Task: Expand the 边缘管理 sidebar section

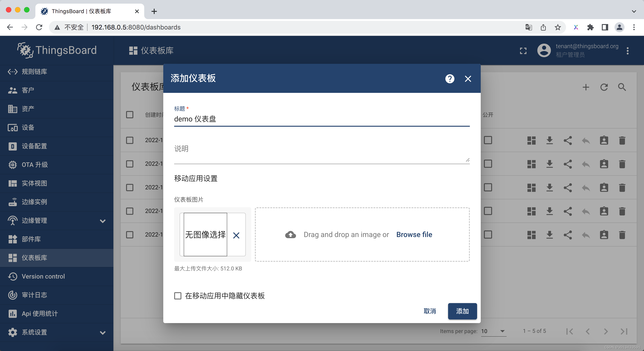Action: [56, 220]
